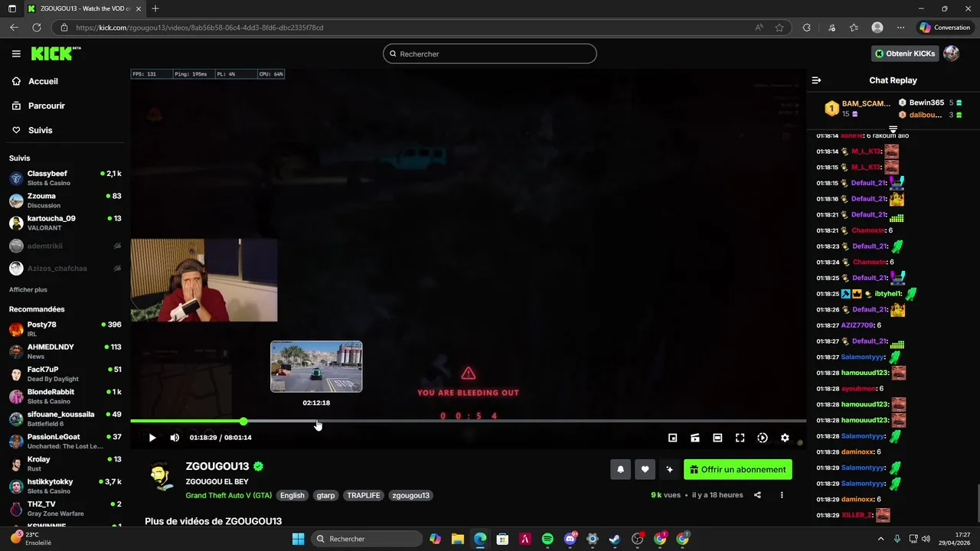Open browser favorites list icon
This screenshot has height=551, width=980.
coord(854,28)
